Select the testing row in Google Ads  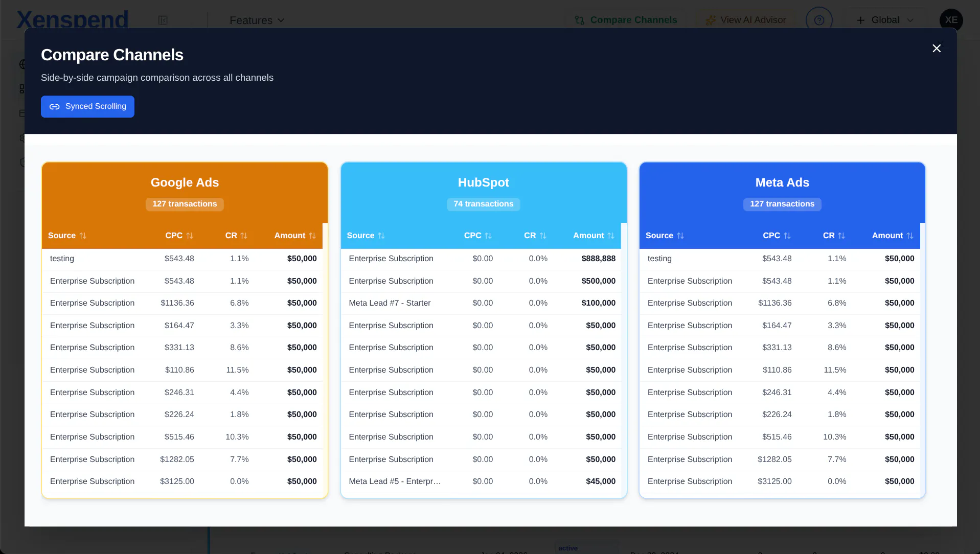(182, 259)
